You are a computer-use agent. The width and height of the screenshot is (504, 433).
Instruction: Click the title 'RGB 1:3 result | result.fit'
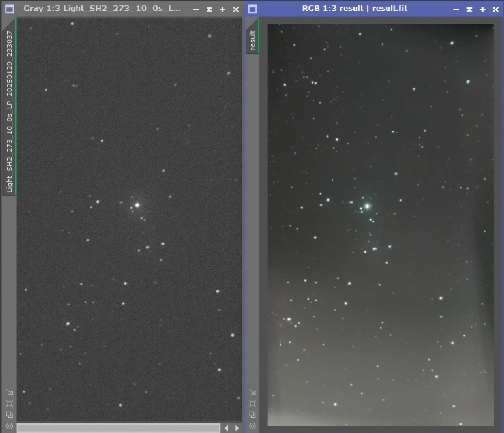pos(355,8)
